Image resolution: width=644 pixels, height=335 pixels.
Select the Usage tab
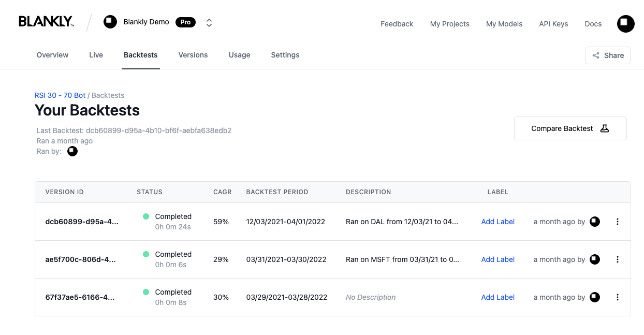pyautogui.click(x=239, y=55)
